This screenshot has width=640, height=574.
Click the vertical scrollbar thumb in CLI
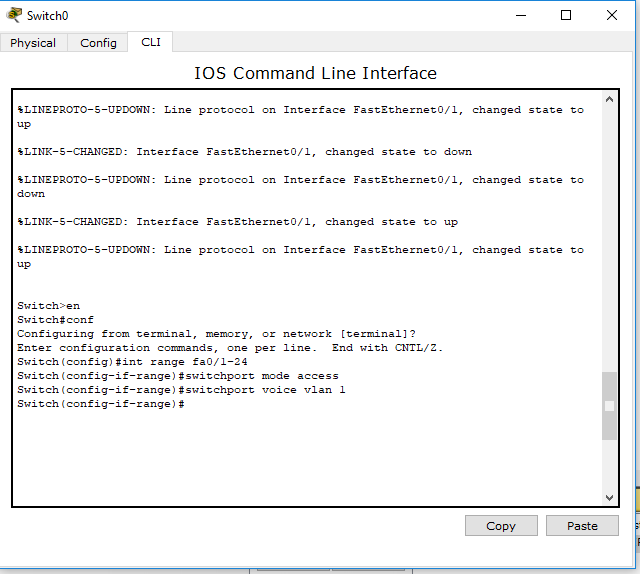tap(609, 406)
